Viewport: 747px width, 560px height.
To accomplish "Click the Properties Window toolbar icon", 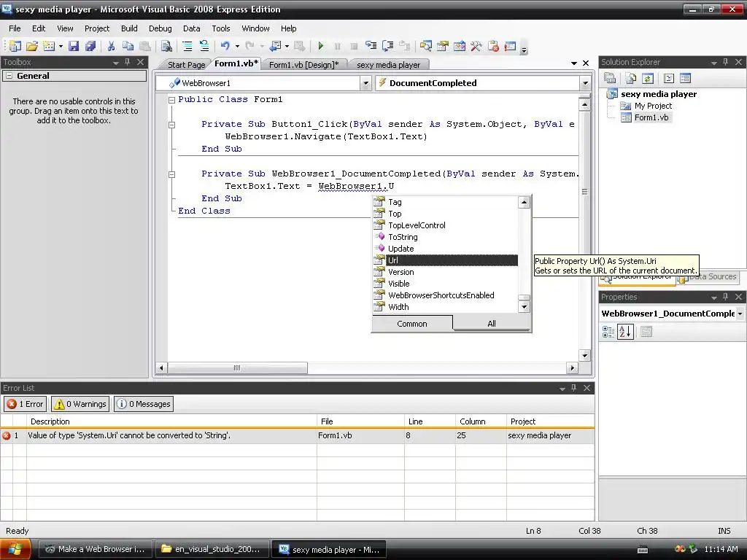I will (x=443, y=46).
